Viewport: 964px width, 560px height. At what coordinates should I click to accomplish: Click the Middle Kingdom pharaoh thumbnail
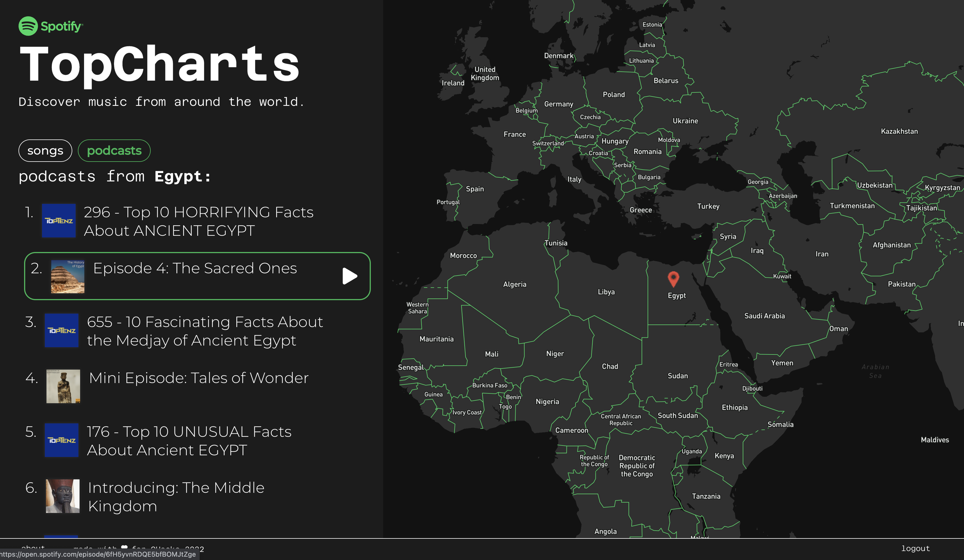pyautogui.click(x=63, y=496)
